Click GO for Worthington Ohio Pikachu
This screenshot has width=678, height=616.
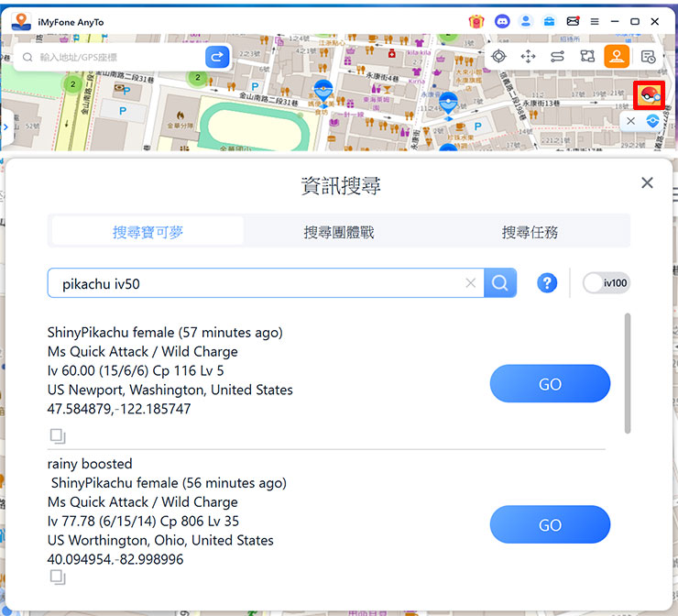coord(550,524)
